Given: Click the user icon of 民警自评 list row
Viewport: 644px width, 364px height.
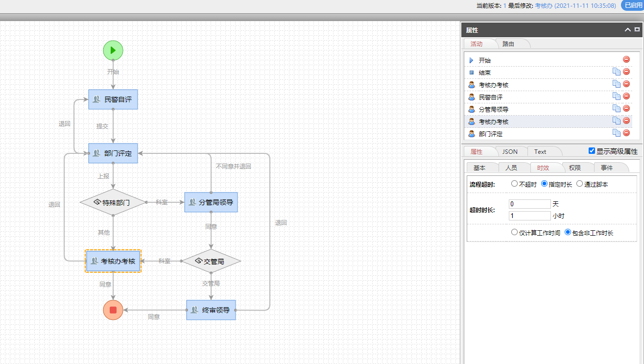Looking at the screenshot, I should click(472, 97).
